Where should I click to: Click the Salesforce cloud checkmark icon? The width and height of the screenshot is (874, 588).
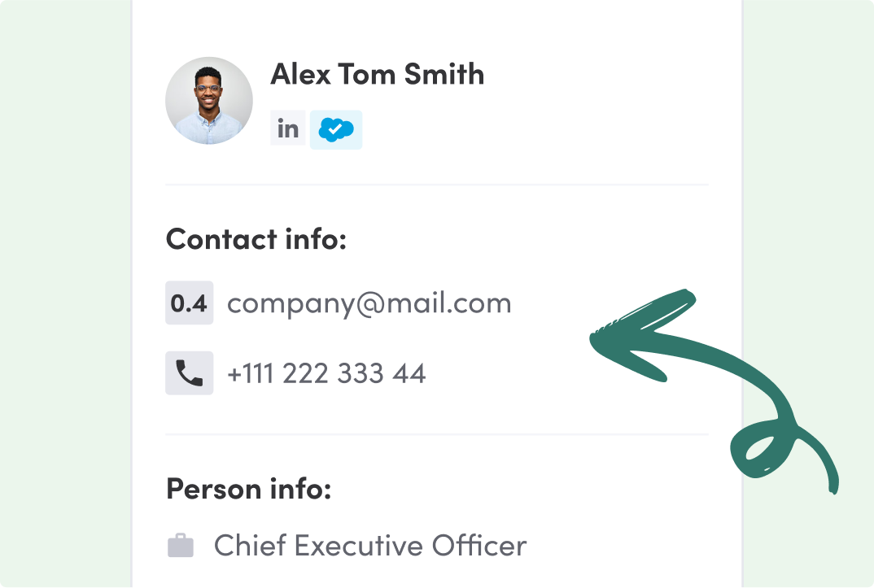click(x=336, y=130)
